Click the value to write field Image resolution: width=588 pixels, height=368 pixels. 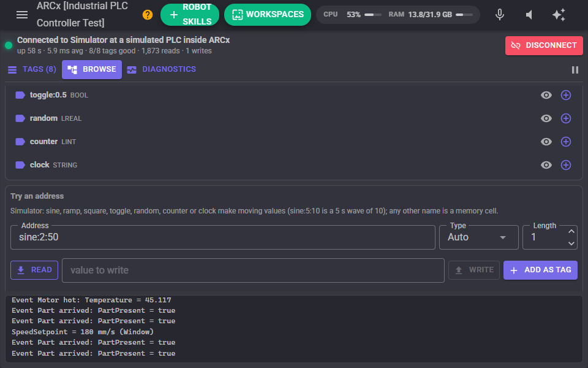coord(253,270)
